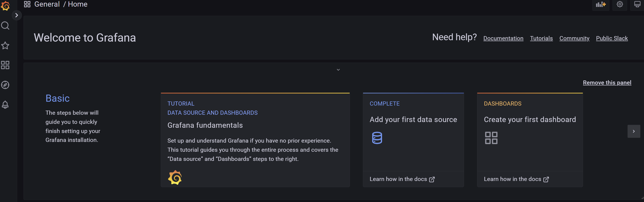Toggle the TV view mode monitor icon
Screen dimensions: 644x202
tap(637, 5)
